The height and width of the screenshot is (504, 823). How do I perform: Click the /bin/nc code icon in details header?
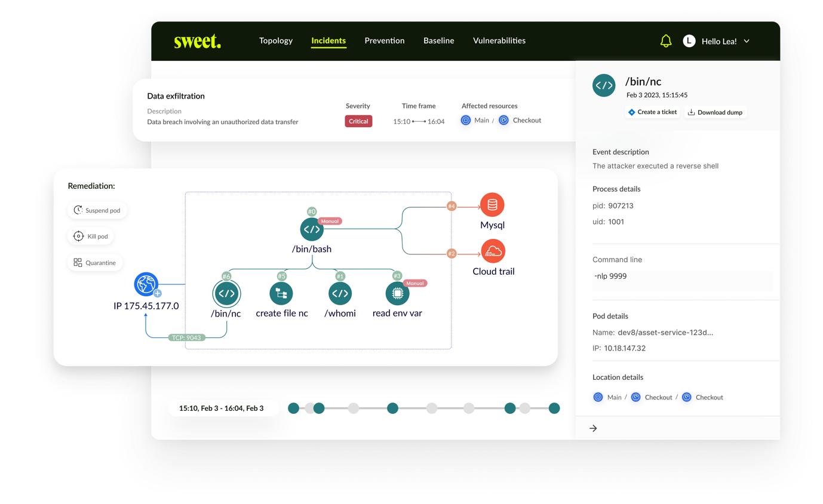pos(604,85)
